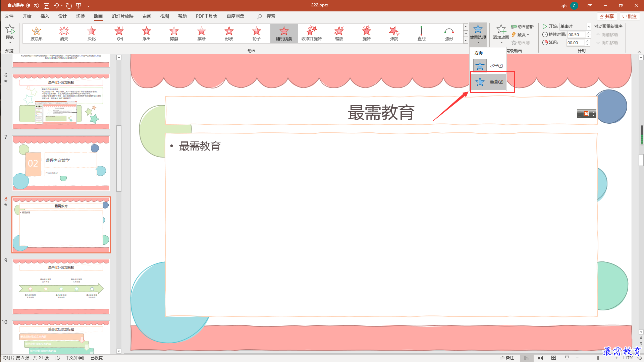644x362 pixels.
Task: Select the 弧形 motion path
Action: 449,34
